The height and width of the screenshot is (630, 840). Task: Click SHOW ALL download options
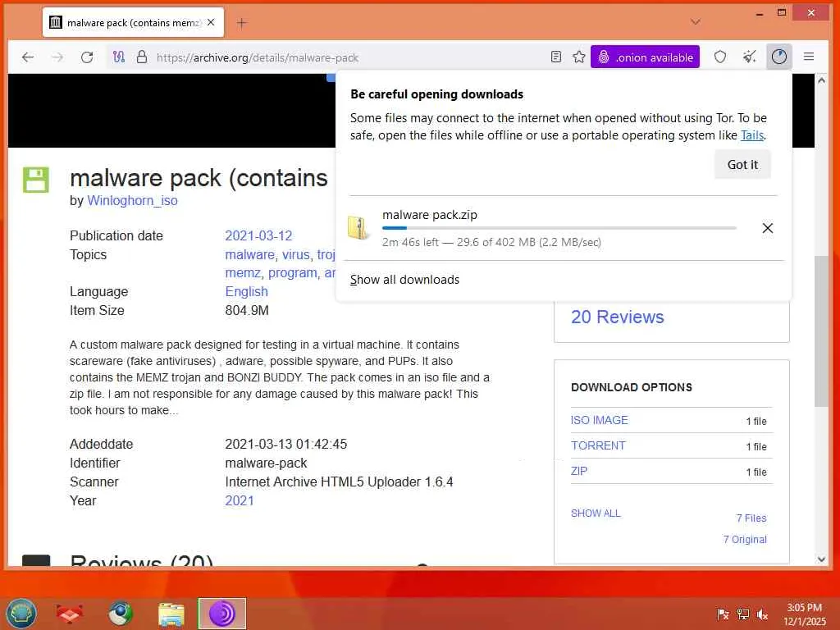tap(596, 514)
